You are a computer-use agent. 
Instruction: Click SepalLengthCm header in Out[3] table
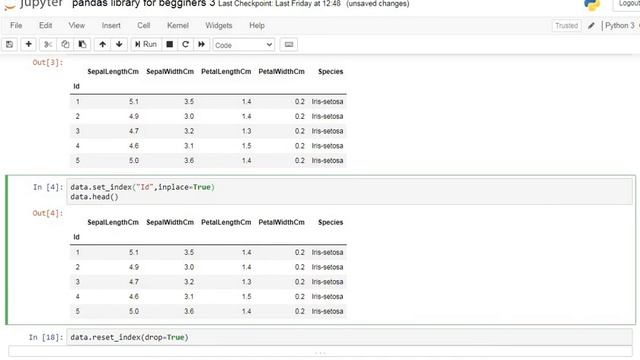point(113,71)
